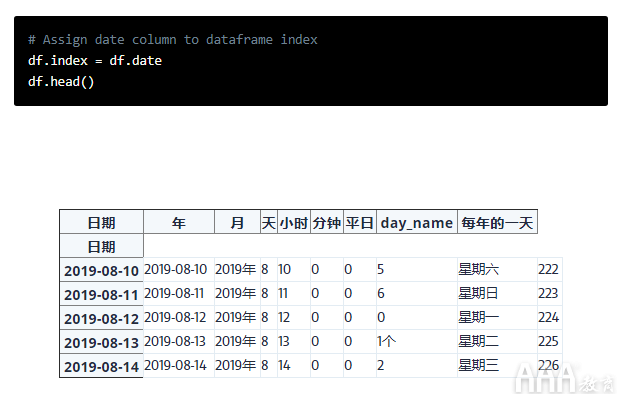Select the bold index cell 2019-08-14

pos(101,366)
